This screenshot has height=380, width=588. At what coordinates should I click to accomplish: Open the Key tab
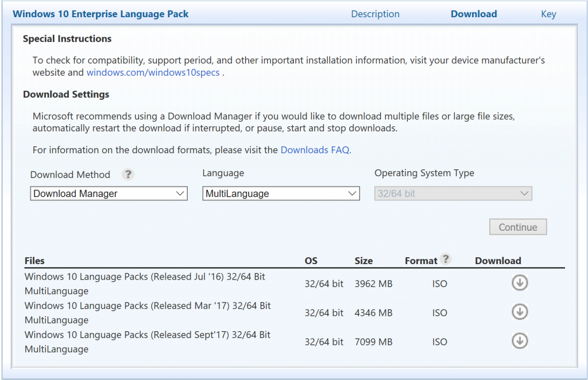548,14
